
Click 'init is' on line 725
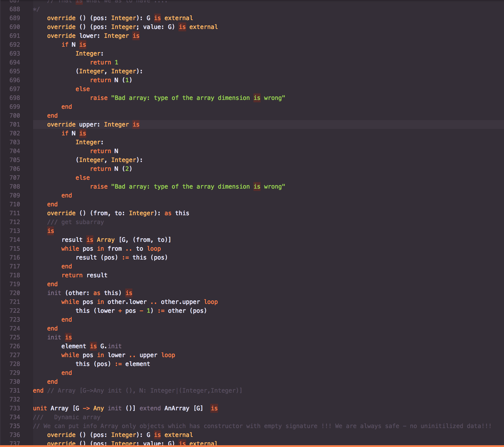[60, 337]
